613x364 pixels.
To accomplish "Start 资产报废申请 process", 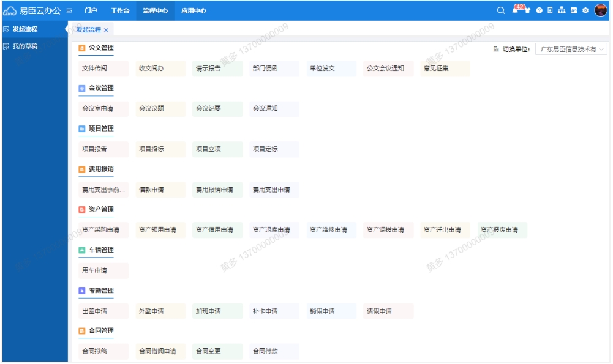I will click(502, 231).
